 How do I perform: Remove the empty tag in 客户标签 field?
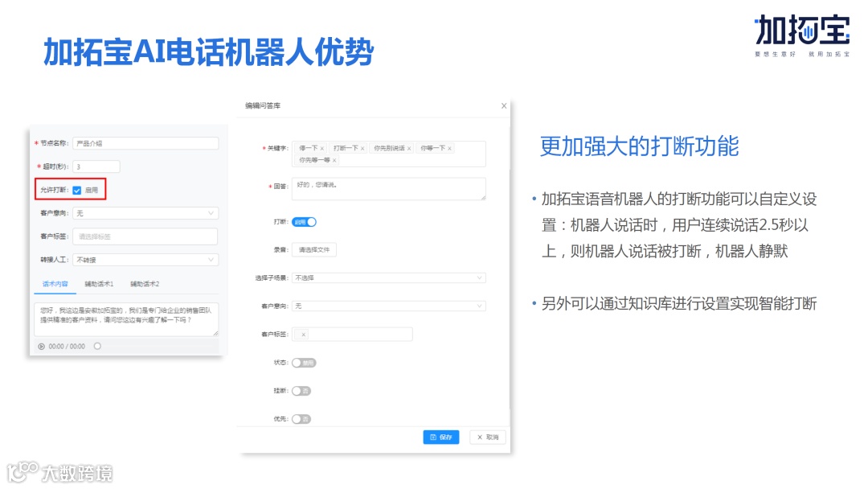click(303, 335)
